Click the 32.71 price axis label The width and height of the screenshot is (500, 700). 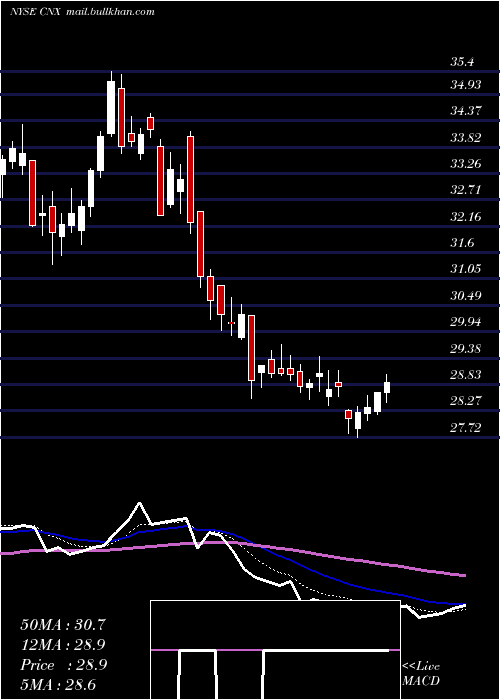pyautogui.click(x=466, y=190)
